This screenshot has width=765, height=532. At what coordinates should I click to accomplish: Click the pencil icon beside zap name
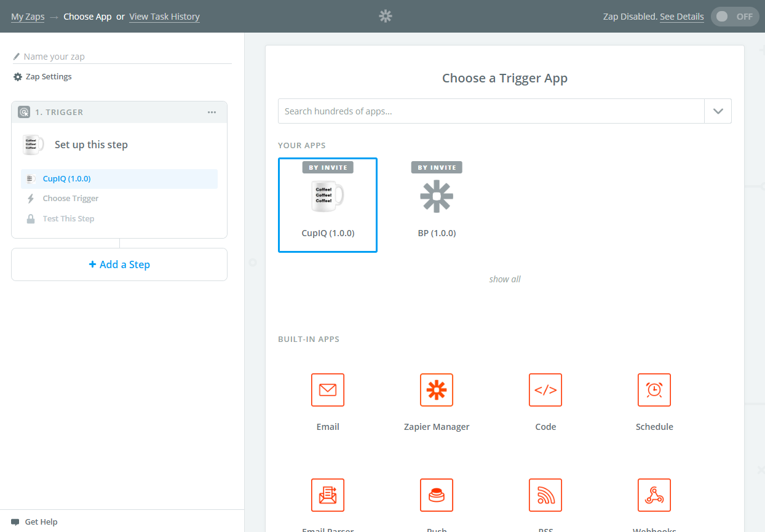point(17,57)
